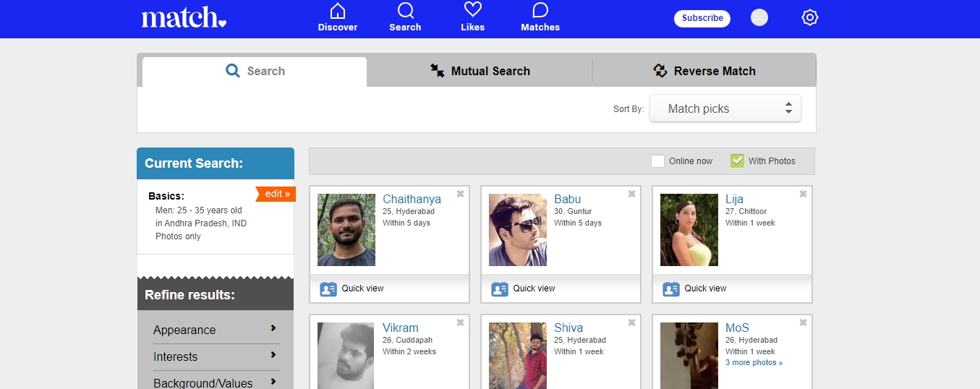
Task: Click the profile avatar icon in header
Action: 759,18
